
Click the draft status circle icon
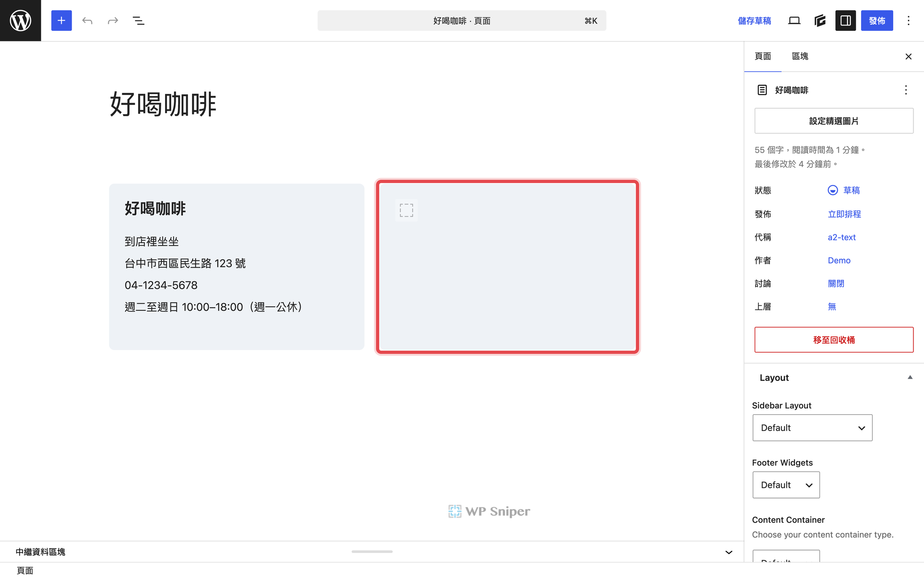(833, 190)
